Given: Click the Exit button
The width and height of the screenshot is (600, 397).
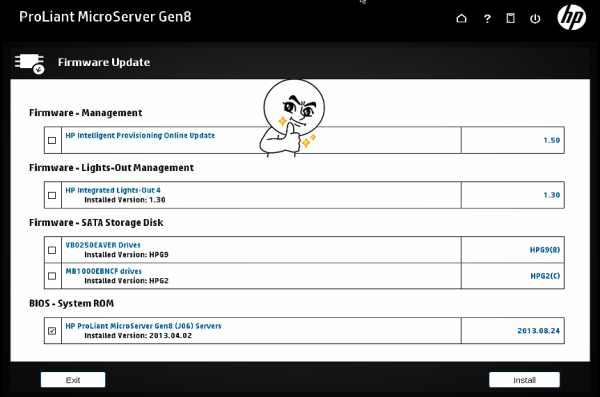Looking at the screenshot, I should coord(73,380).
